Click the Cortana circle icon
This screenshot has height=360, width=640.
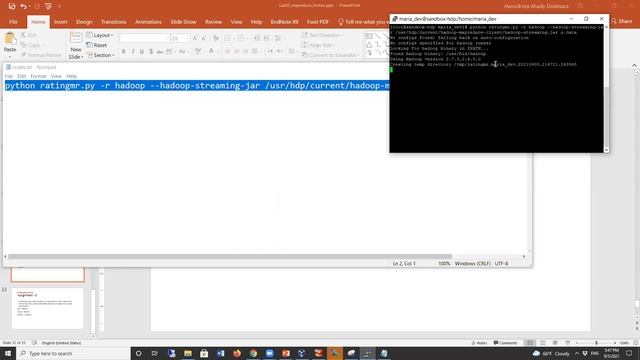pyautogui.click(x=138, y=353)
